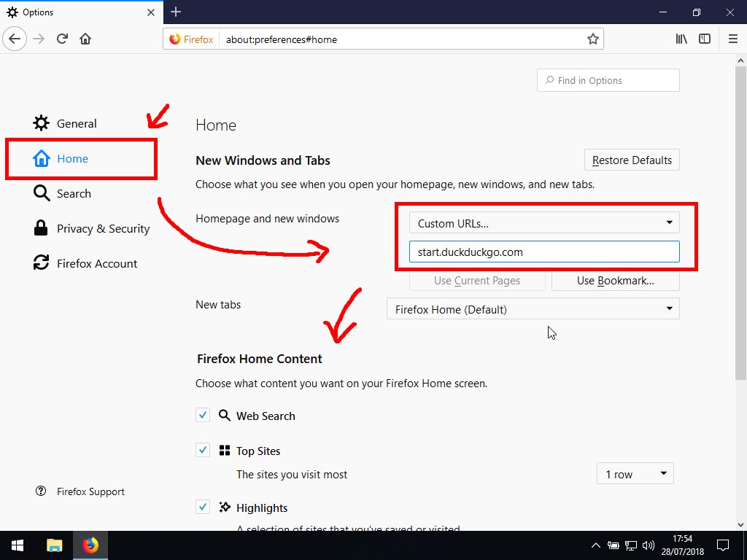This screenshot has width=747, height=560.
Task: Open Windows Start menu
Action: (x=18, y=545)
